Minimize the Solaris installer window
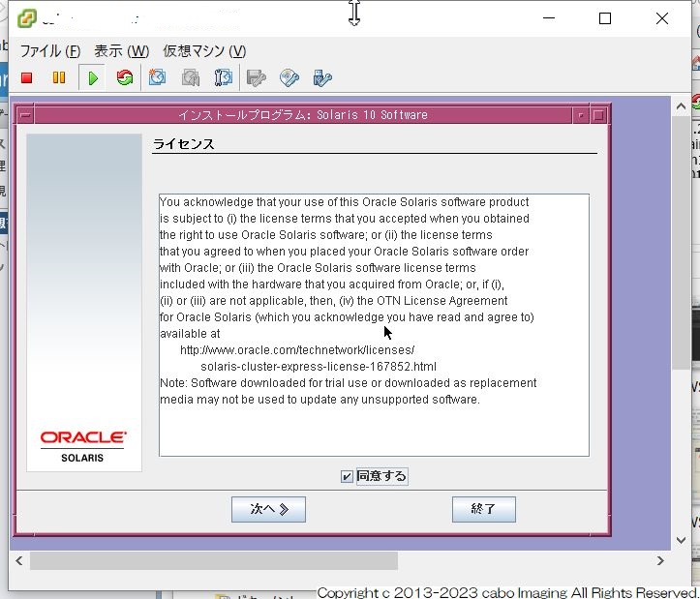700x599 pixels. point(580,115)
